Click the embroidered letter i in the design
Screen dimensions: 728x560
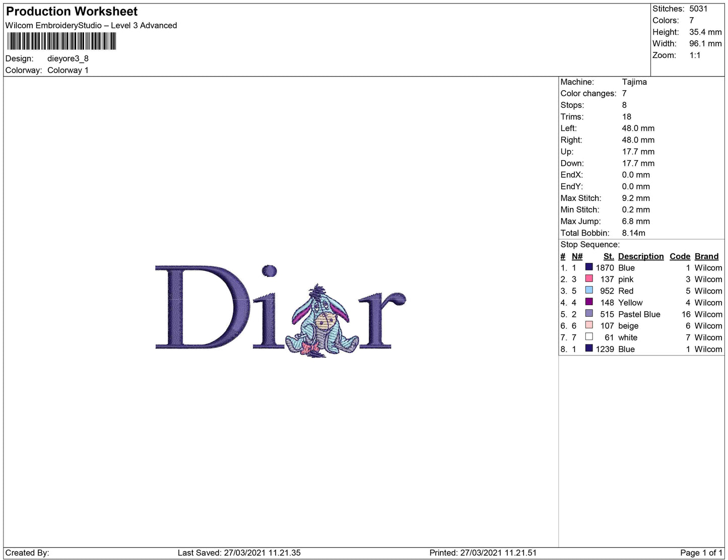tap(269, 306)
